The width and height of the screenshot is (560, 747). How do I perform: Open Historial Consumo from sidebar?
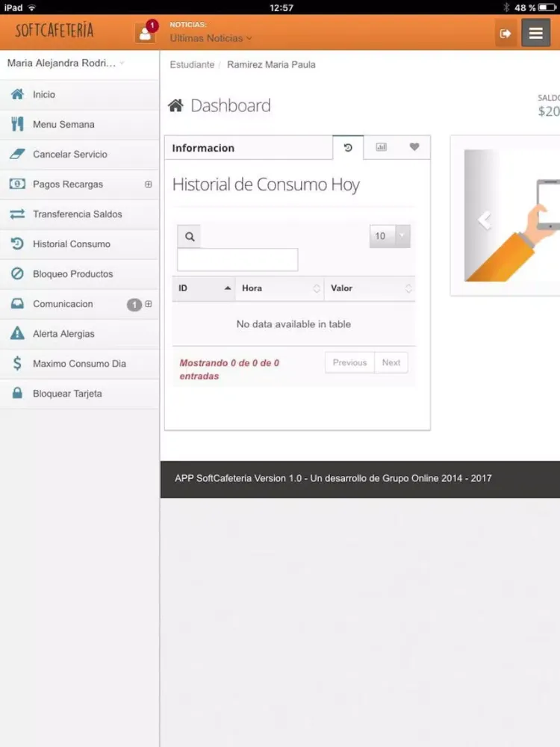click(71, 244)
